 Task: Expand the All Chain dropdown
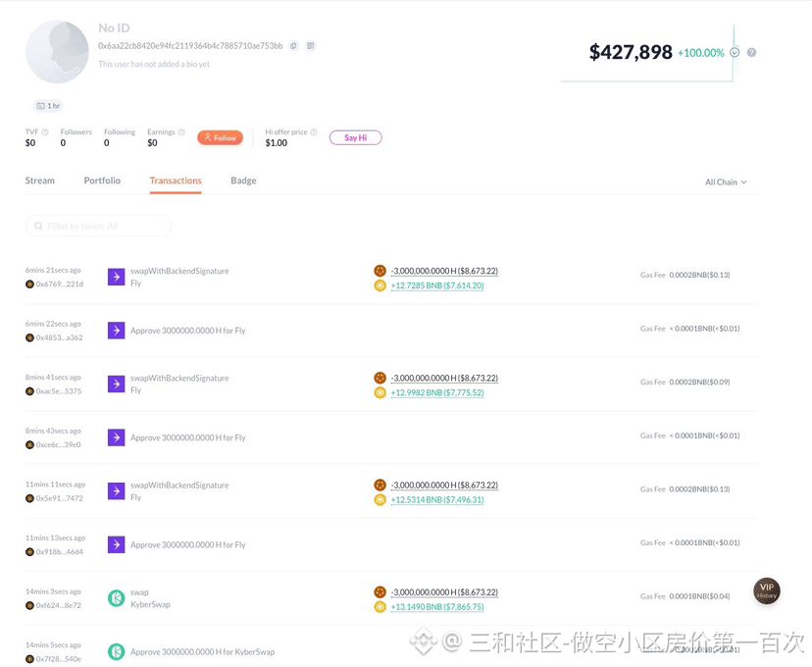coord(726,182)
